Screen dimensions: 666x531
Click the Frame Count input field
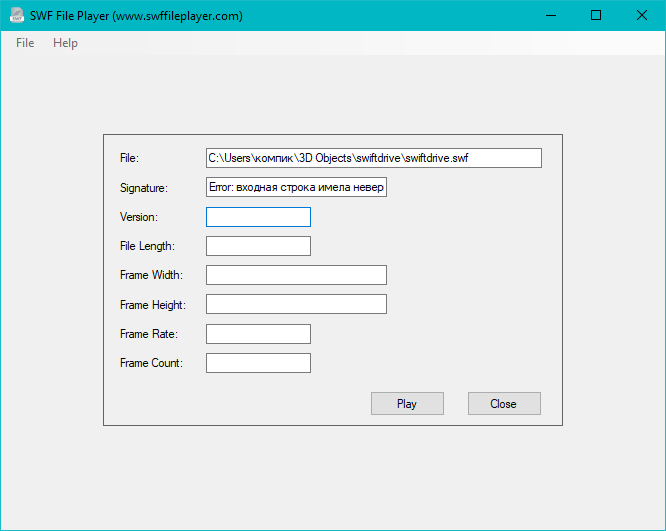(x=258, y=363)
